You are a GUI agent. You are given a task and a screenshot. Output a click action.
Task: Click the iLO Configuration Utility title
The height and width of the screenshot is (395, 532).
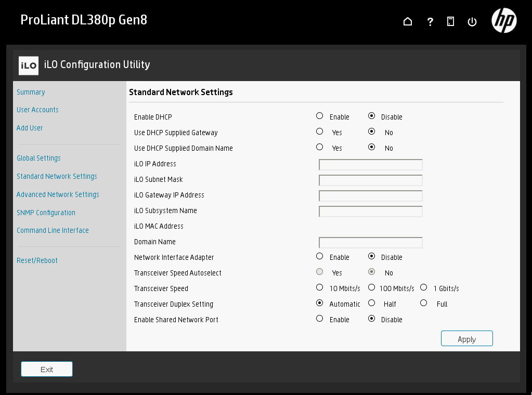coord(97,65)
